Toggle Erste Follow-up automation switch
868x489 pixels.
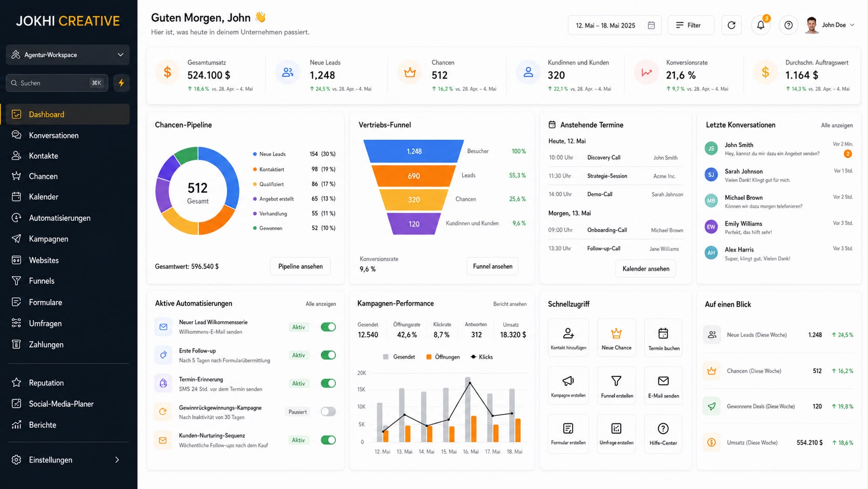point(328,355)
